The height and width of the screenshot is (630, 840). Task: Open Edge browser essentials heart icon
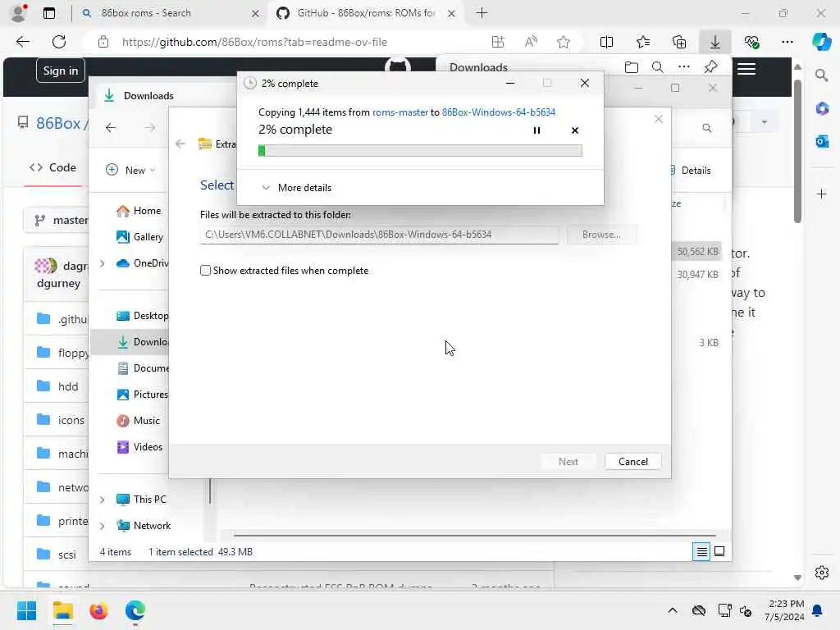[751, 42]
